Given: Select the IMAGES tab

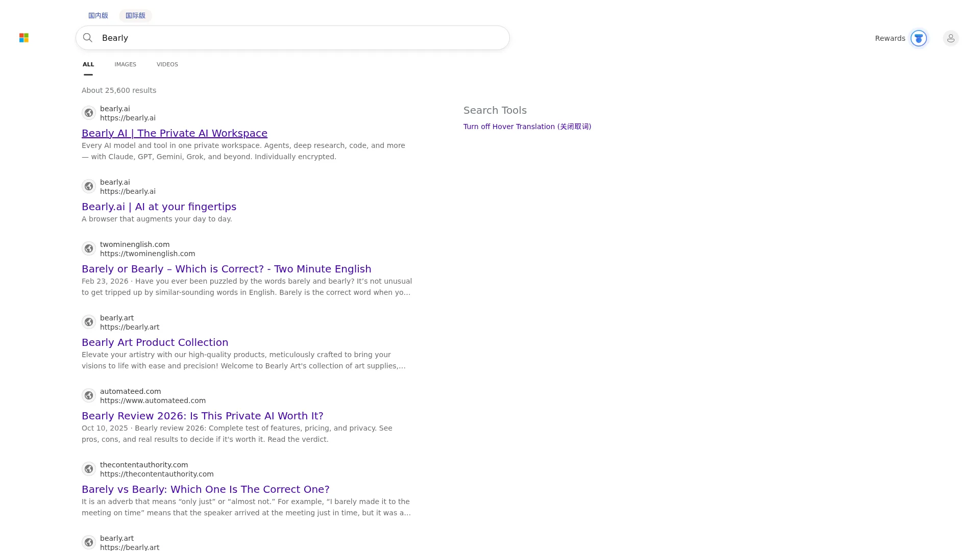Looking at the screenshot, I should coord(125,64).
